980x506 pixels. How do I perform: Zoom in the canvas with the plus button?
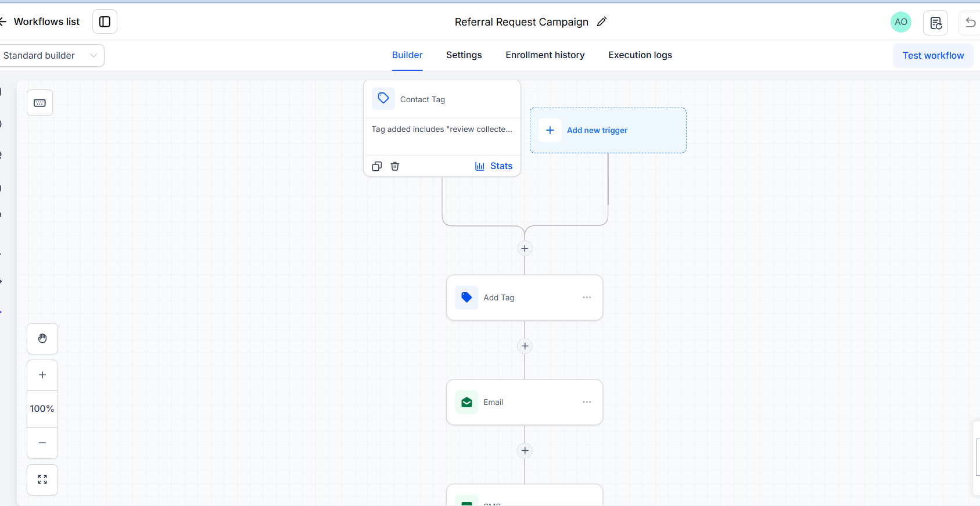coord(42,375)
